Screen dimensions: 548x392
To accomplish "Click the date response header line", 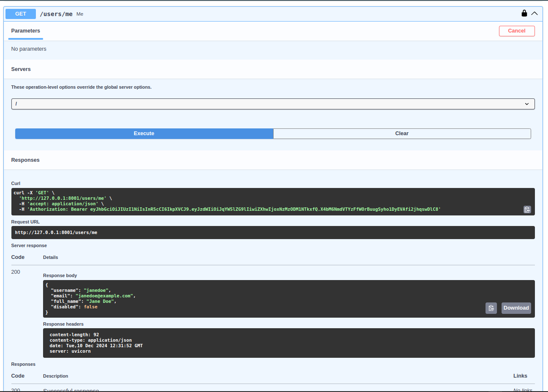I will pos(96,346).
